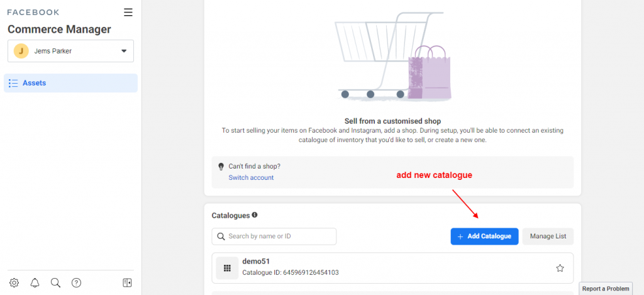Expand the Jems Parker account dropdown
644x295 pixels.
coord(124,51)
